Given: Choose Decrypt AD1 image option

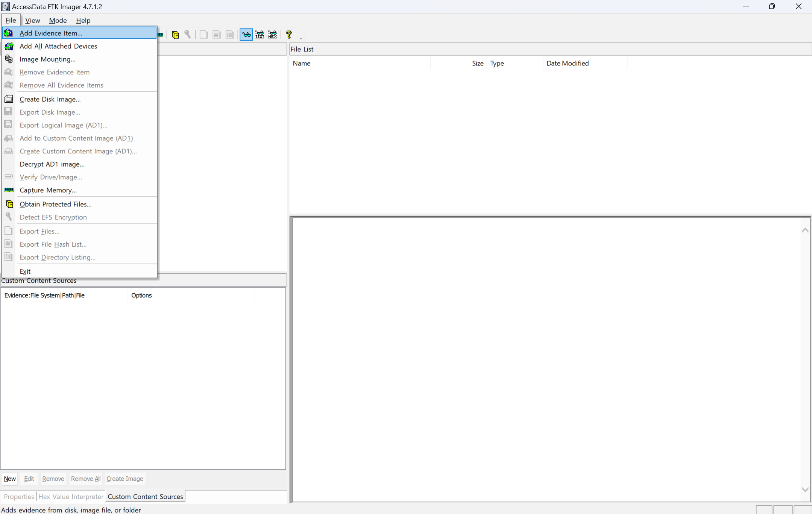Looking at the screenshot, I should click(52, 164).
